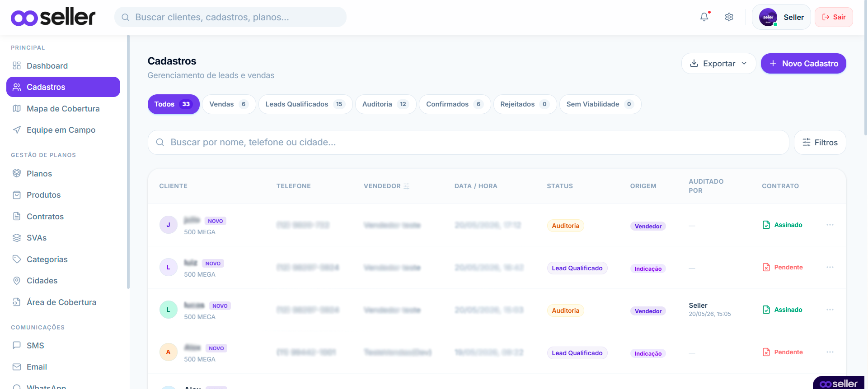Focus the name, phone or city search
The width and height of the screenshot is (868, 389).
coord(468,143)
